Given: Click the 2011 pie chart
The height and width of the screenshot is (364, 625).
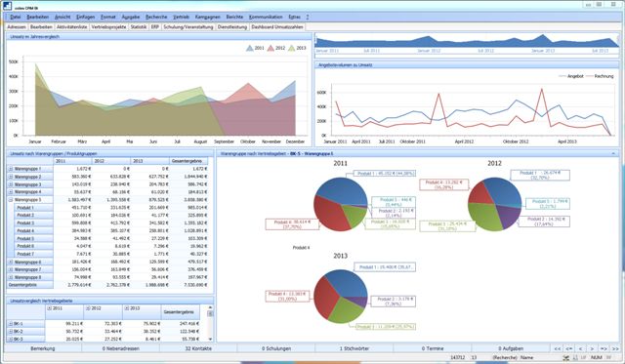Looking at the screenshot, I should click(340, 204).
